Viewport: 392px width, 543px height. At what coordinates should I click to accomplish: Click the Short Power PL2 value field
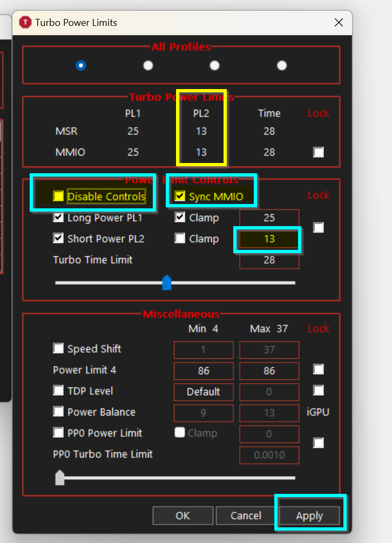269,239
